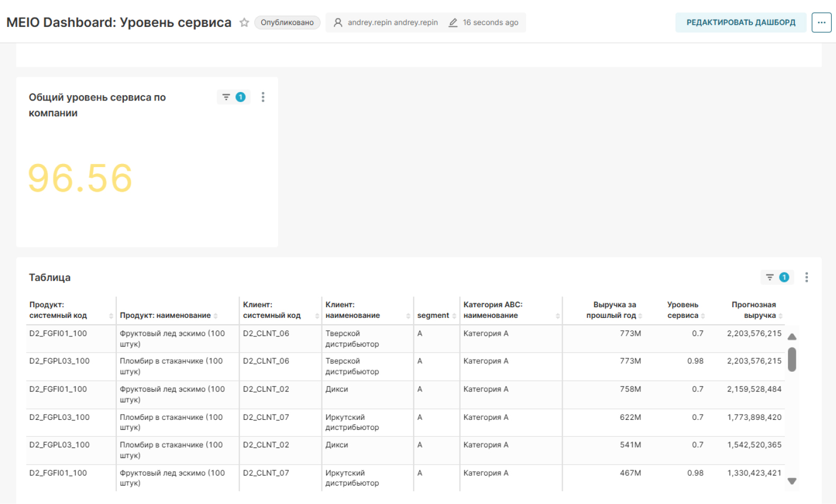
Task: Sort by Категория ABC: наименование header
Action: point(493,310)
